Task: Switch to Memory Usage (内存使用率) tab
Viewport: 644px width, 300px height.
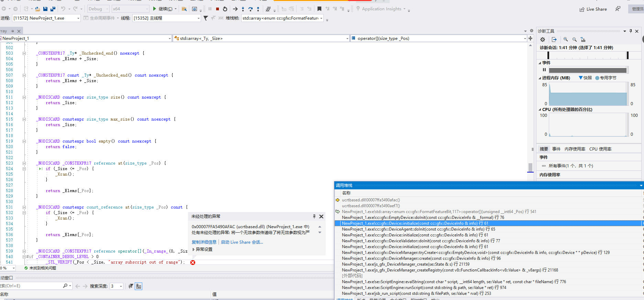Action: tap(575, 149)
